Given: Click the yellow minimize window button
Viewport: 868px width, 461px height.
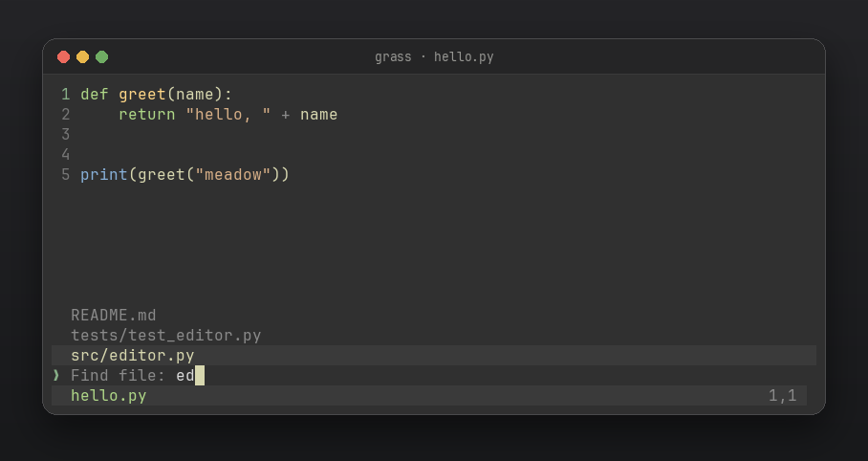Looking at the screenshot, I should click(82, 57).
